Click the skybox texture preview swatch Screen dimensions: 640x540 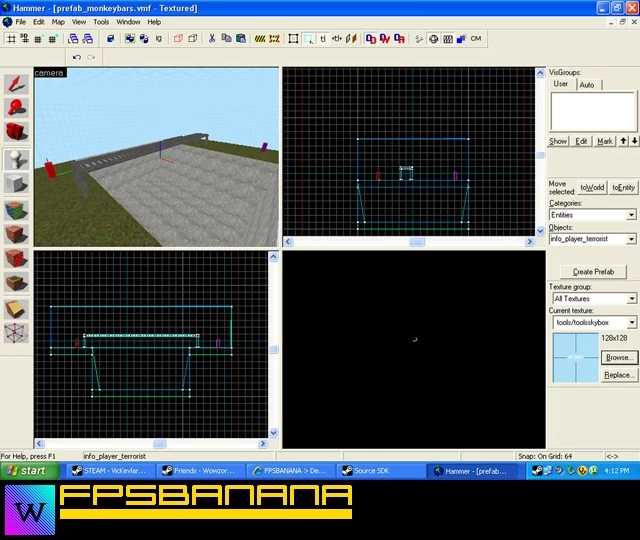[x=576, y=358]
